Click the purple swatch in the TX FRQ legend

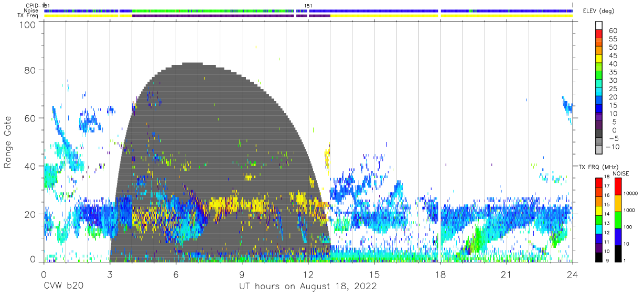[598, 248]
